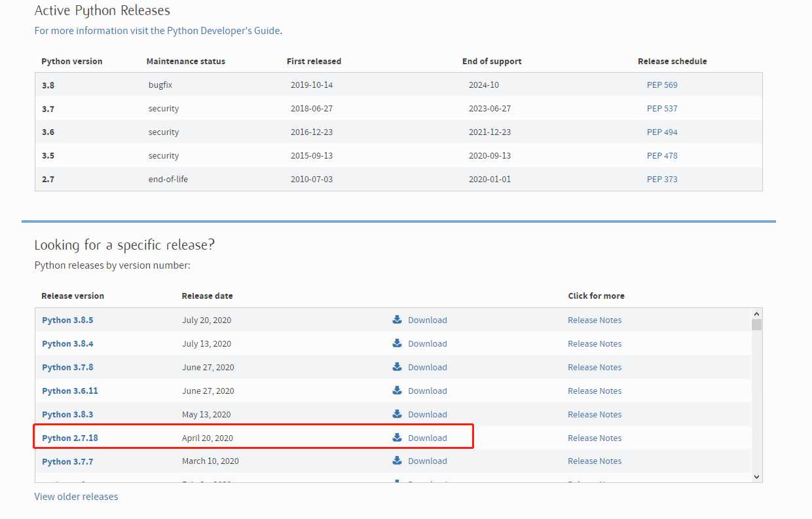Click the July 20, 2020 release date
This screenshot has height=519, width=812.
pos(207,320)
